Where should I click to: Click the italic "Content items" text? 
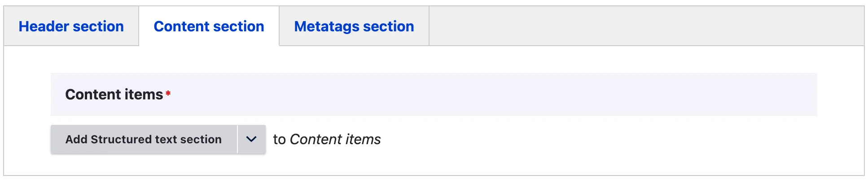(335, 139)
